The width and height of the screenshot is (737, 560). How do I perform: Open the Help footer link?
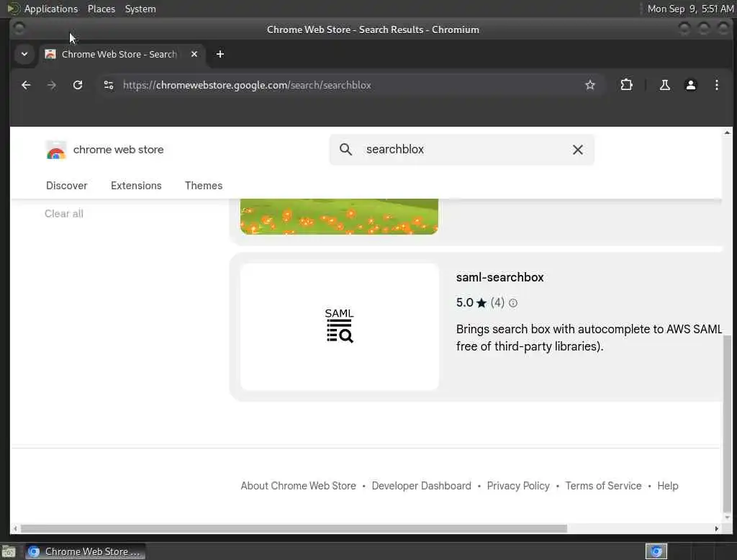point(667,486)
